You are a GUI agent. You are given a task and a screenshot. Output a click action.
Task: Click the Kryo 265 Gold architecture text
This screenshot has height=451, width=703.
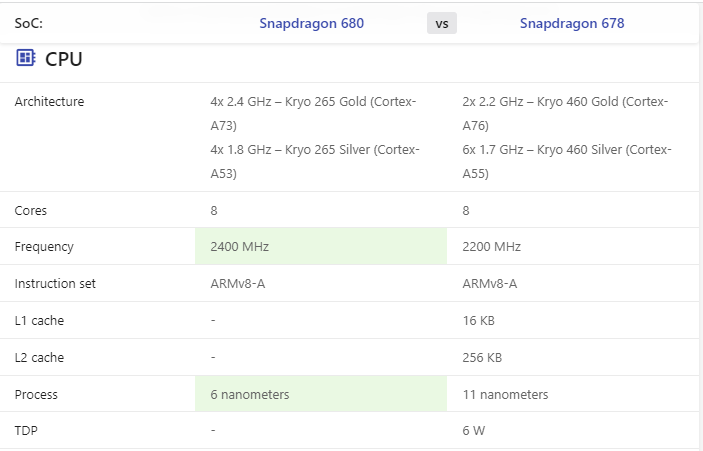313,114
